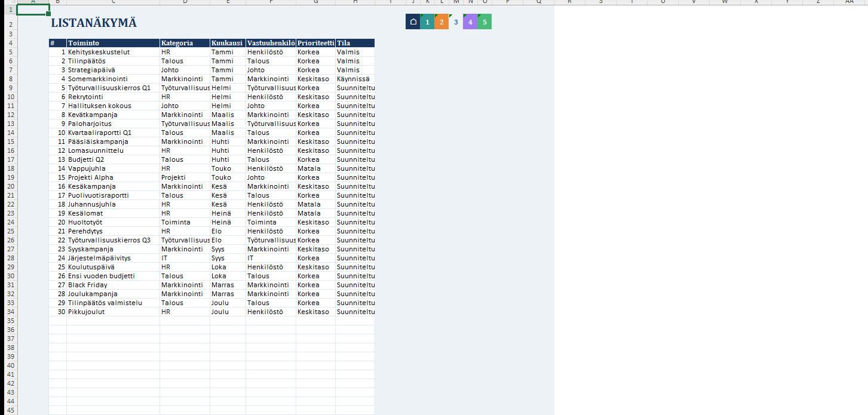
Task: Click the Projekti Alpha cell
Action: tap(113, 177)
